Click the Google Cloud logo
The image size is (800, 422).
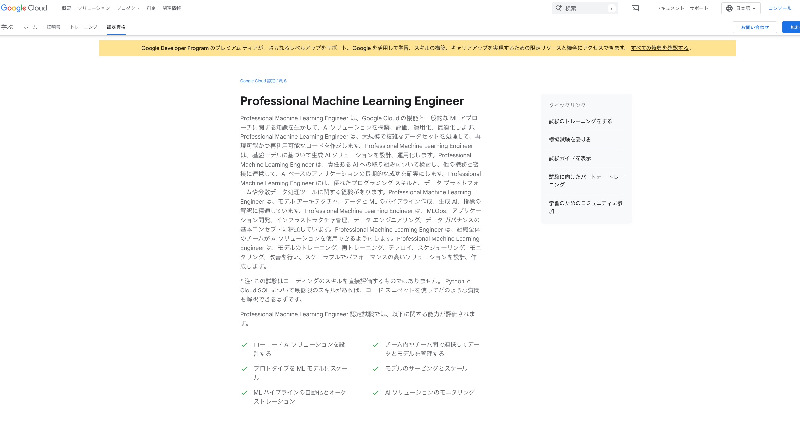(x=27, y=8)
